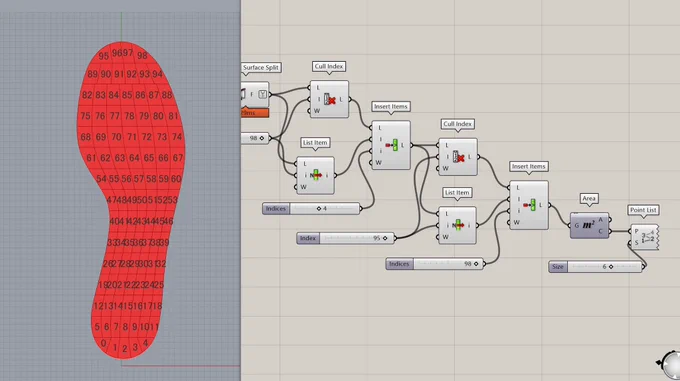Select the Surface Split component

[x=255, y=94]
